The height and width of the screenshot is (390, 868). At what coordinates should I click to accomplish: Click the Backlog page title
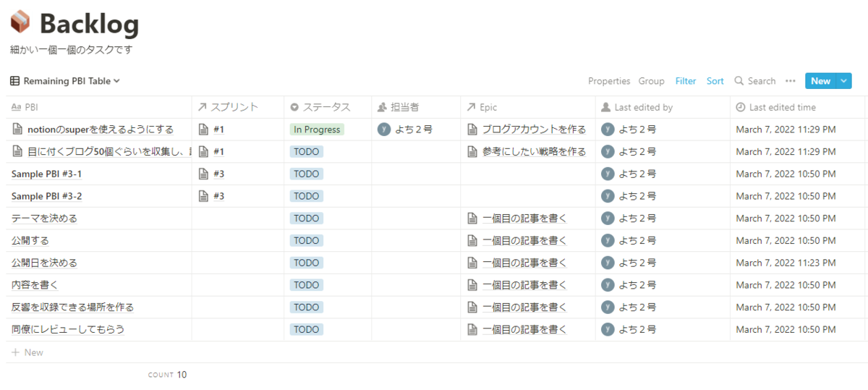click(x=89, y=24)
